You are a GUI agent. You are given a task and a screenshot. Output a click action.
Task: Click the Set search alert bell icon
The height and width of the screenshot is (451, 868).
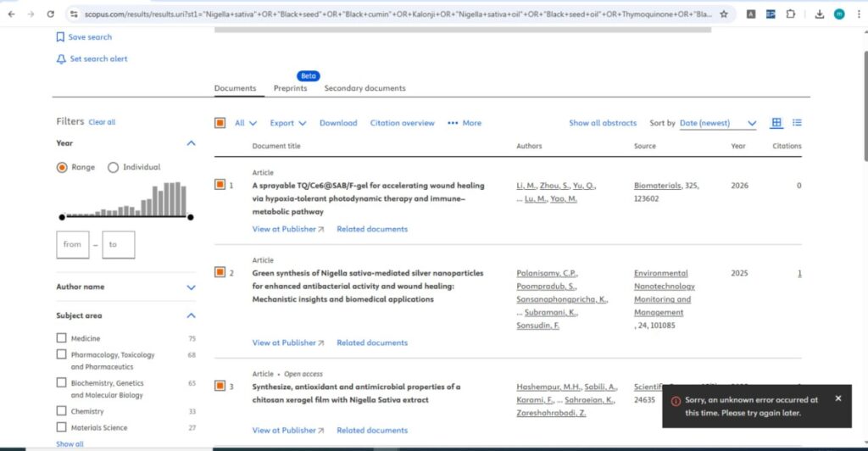click(x=61, y=58)
